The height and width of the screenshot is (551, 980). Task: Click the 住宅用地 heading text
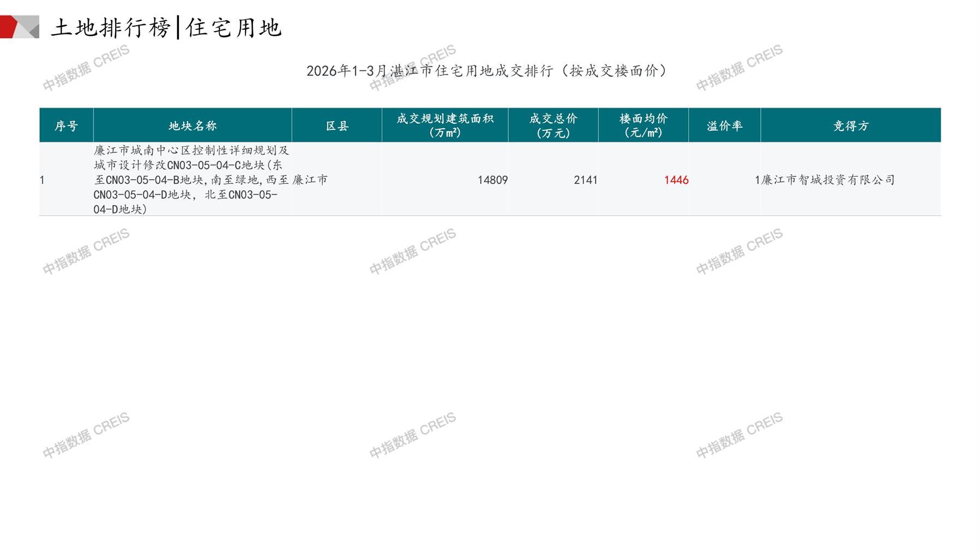pyautogui.click(x=233, y=27)
